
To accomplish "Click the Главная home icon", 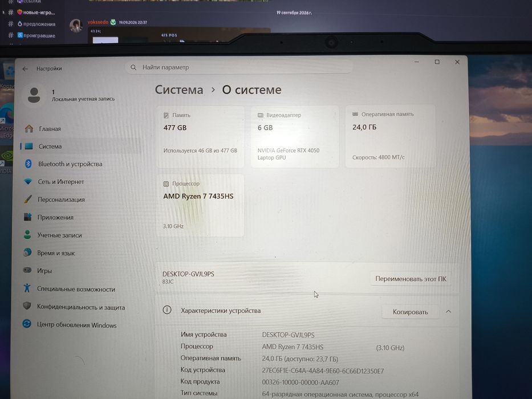I will coord(29,129).
